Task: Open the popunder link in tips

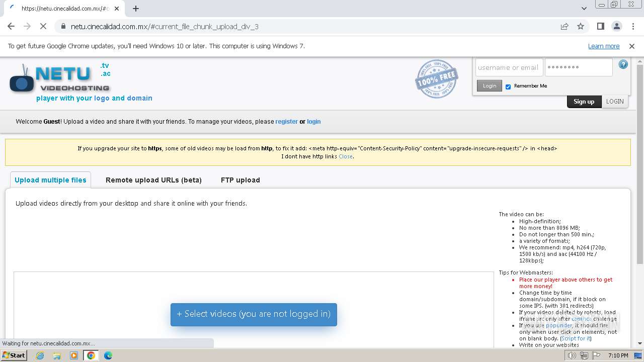Action: point(559,325)
